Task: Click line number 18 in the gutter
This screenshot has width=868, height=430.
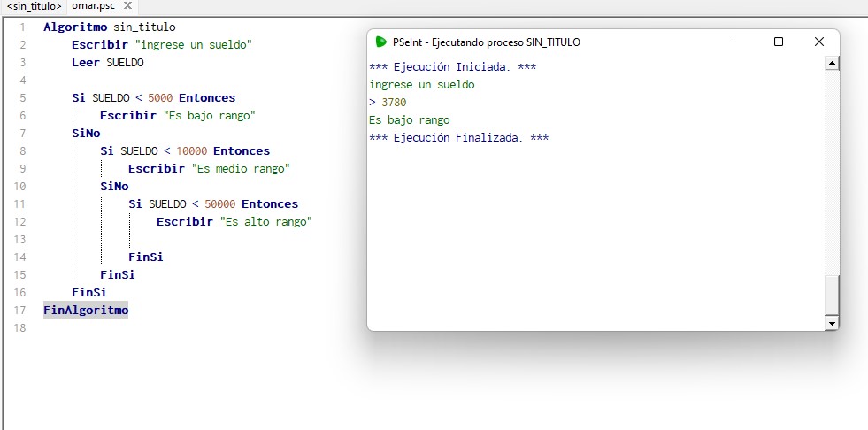Action: point(21,328)
